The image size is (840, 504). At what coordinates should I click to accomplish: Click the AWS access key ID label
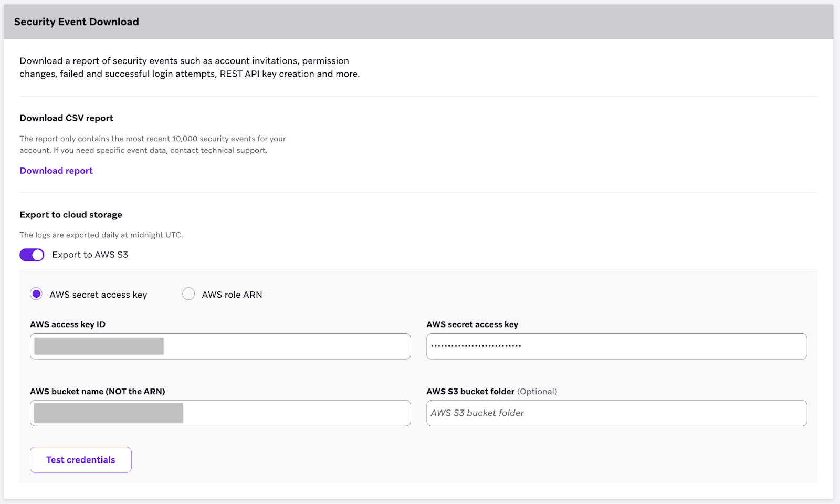[68, 324]
